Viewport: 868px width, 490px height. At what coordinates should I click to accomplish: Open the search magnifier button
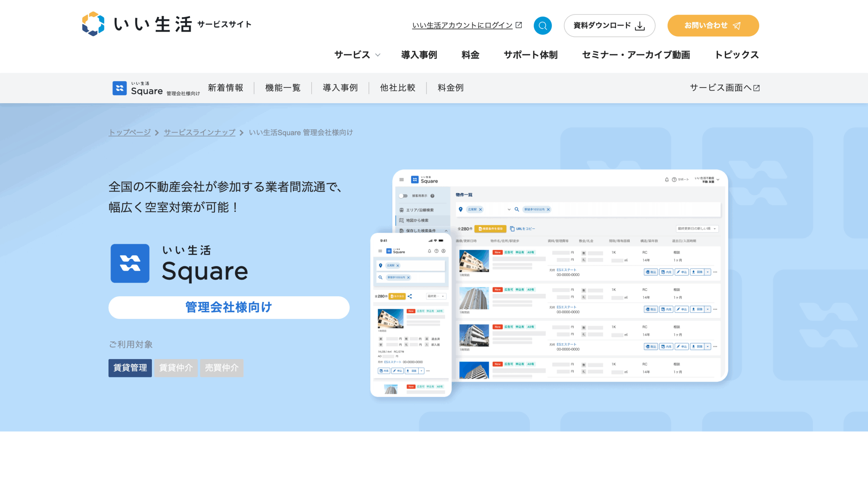pos(542,25)
